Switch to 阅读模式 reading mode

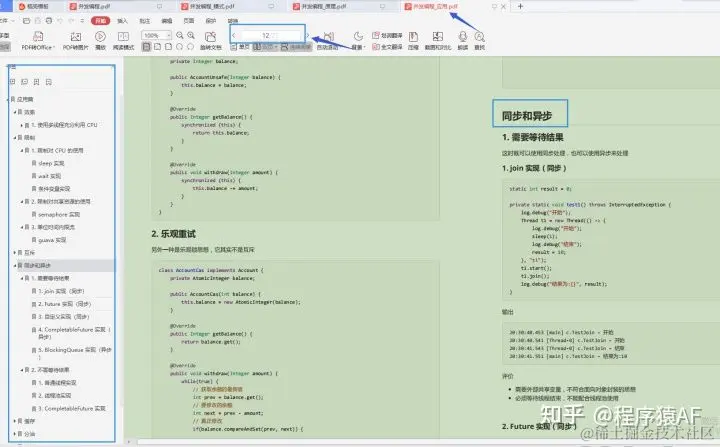tap(123, 40)
